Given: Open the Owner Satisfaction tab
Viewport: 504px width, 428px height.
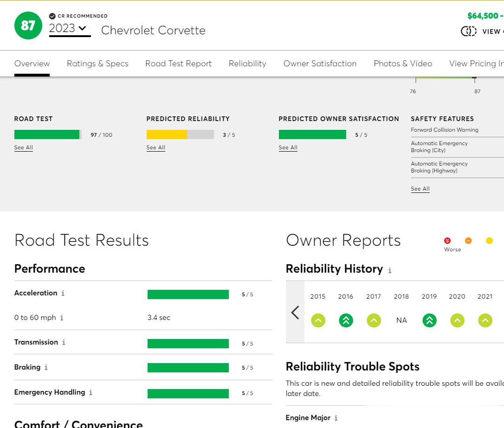Looking at the screenshot, I should pos(320,64).
